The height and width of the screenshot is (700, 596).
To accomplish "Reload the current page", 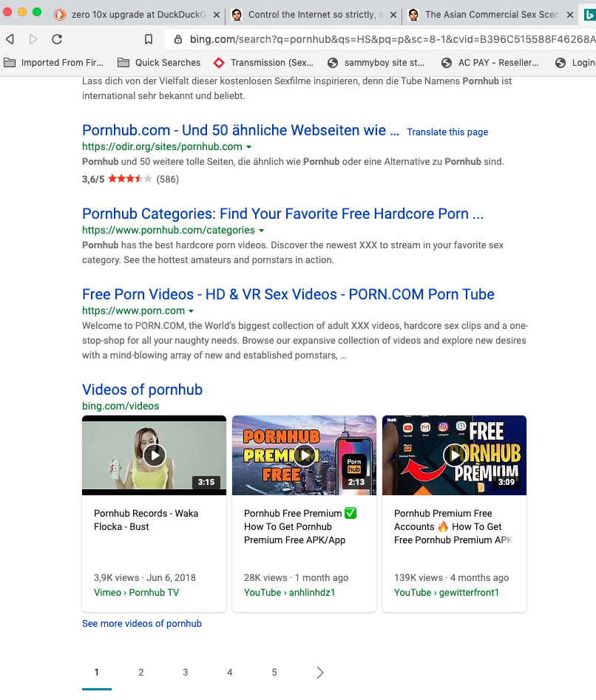I will (57, 39).
